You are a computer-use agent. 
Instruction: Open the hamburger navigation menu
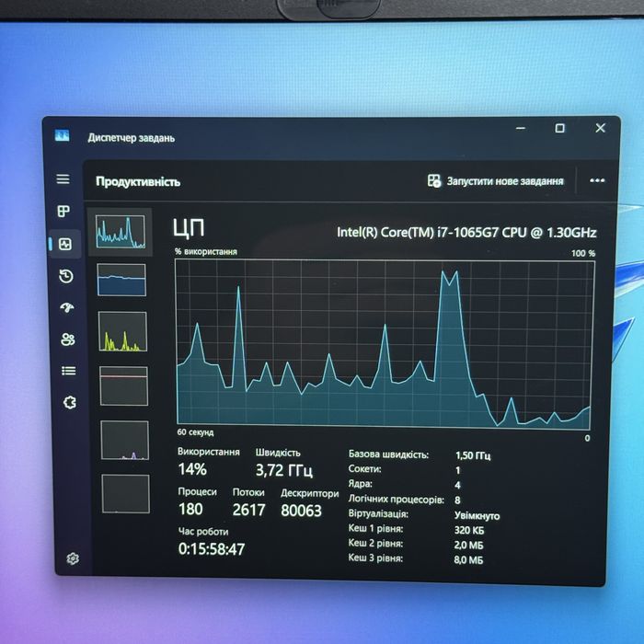[63, 179]
